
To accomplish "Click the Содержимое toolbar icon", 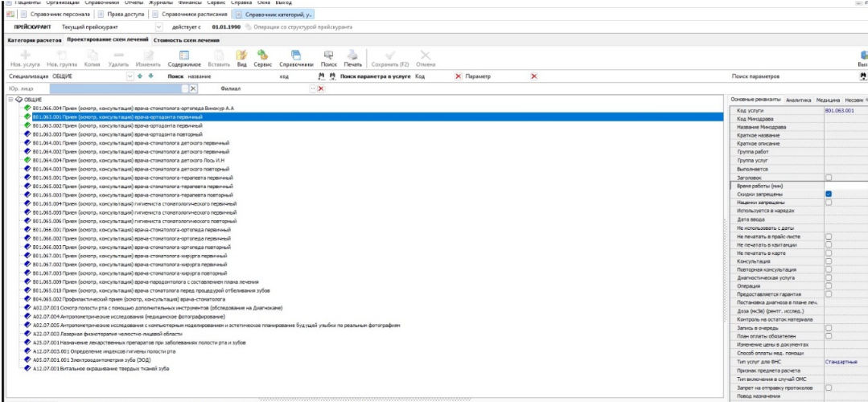I will pos(183,59).
